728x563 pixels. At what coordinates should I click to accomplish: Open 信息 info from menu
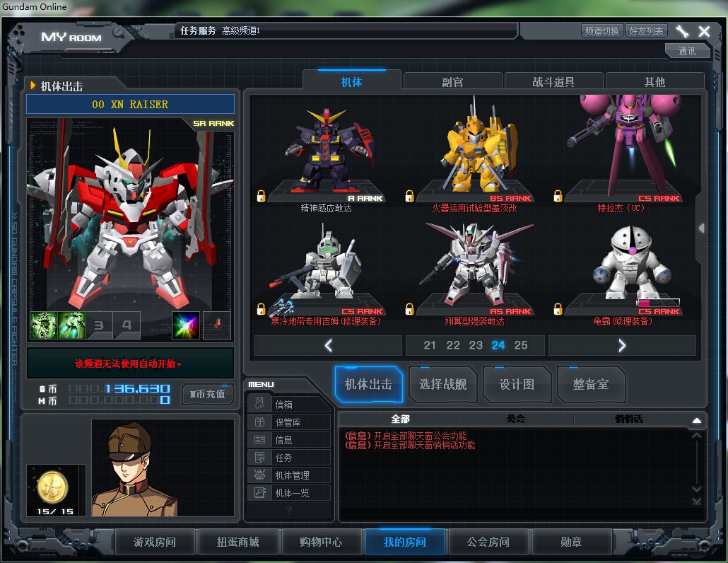coord(289,439)
